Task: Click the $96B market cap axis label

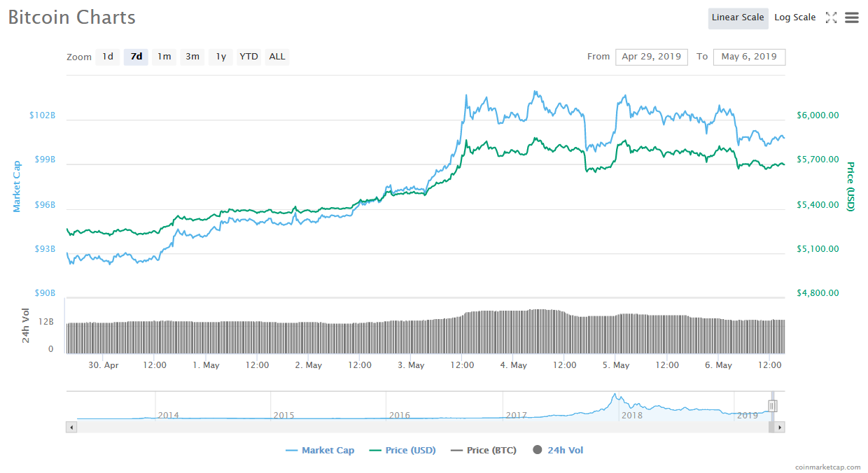Action: pyautogui.click(x=45, y=206)
